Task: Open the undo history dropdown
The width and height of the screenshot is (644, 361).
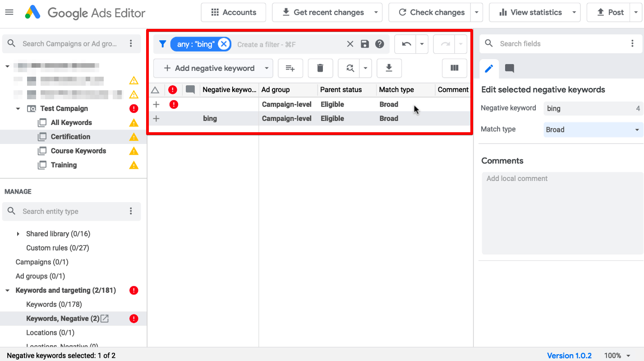Action: tap(422, 44)
